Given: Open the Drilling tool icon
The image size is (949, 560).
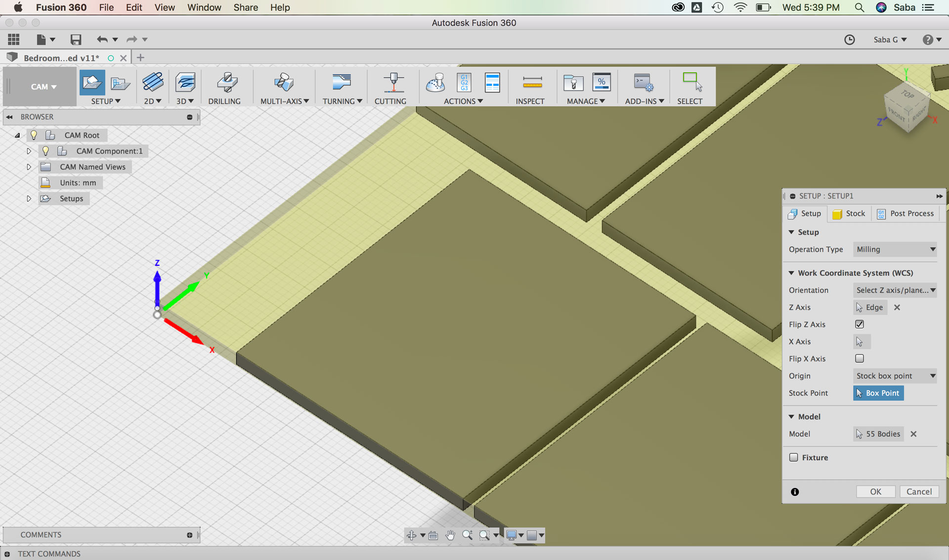Looking at the screenshot, I should point(227,82).
